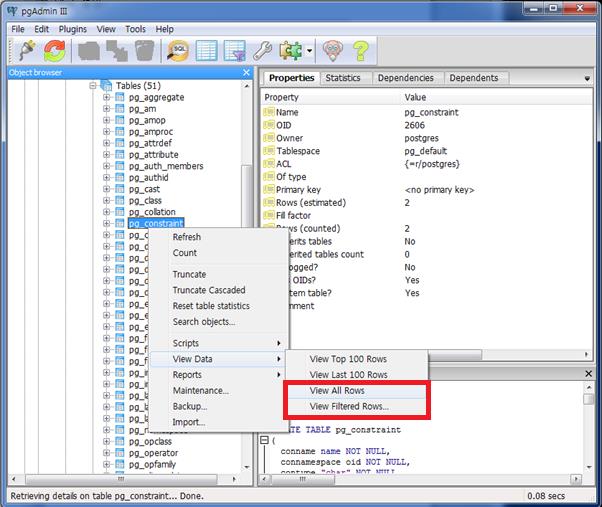The image size is (602, 507).
Task: Select the pg_attribute table
Action: click(152, 155)
